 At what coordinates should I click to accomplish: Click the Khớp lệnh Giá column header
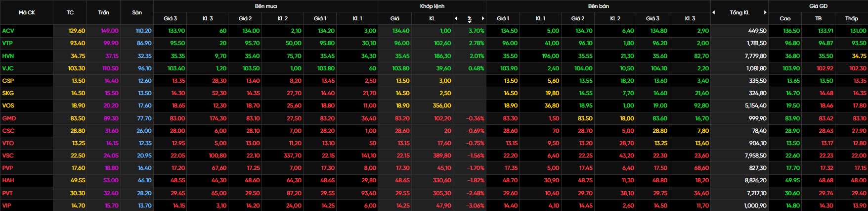(394, 18)
